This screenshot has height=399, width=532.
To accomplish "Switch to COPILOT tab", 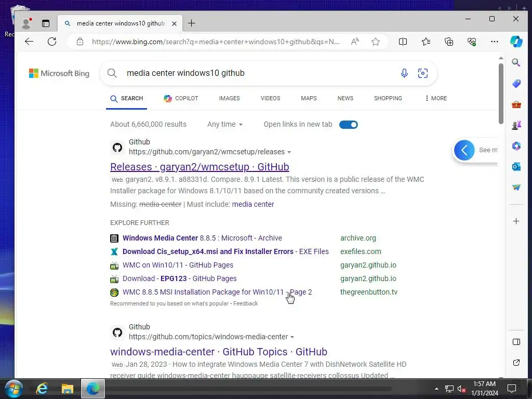I will [x=181, y=98].
